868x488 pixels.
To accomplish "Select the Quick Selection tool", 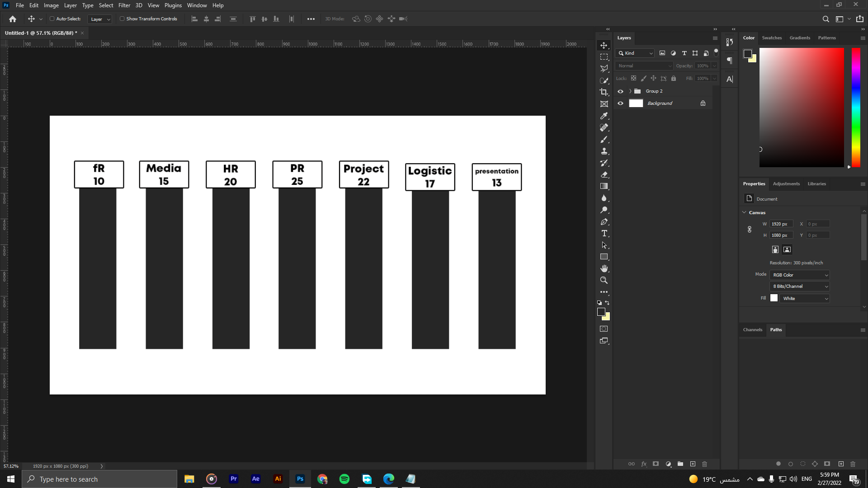I will pos(604,80).
